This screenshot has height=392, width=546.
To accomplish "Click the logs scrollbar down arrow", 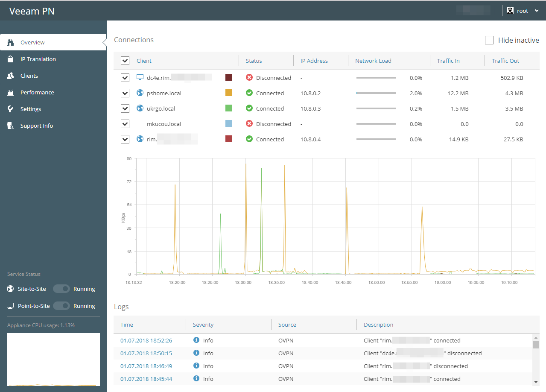I will 535,382.
